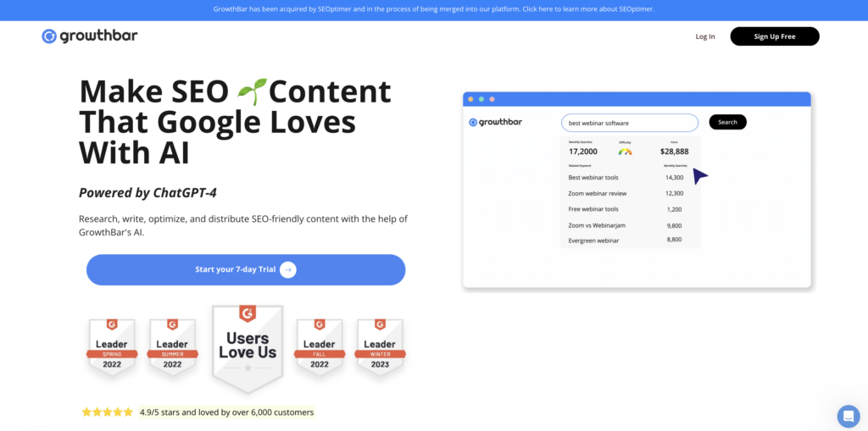The width and height of the screenshot is (868, 431).
Task: Click the Search button in demo
Action: (x=727, y=122)
